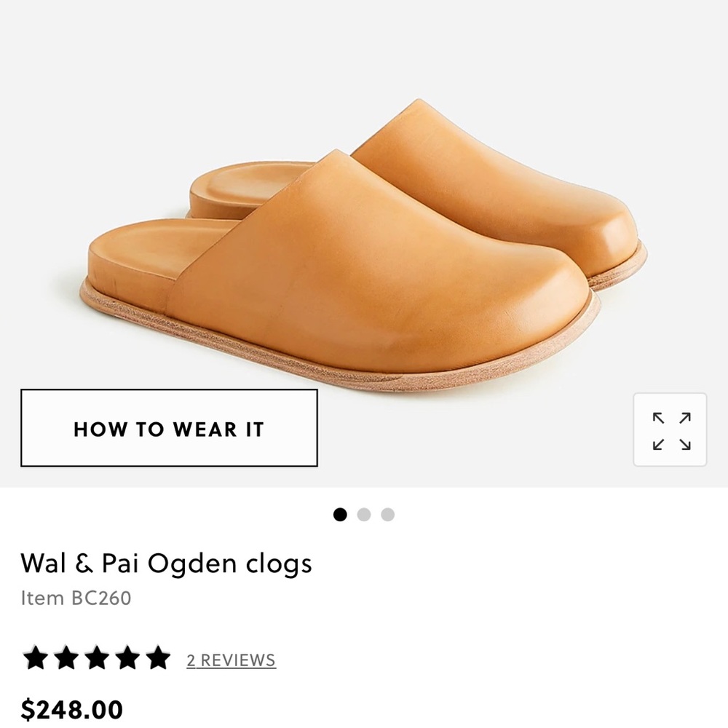728x728 pixels.
Task: Expand the product image to full screen
Action: tap(670, 429)
